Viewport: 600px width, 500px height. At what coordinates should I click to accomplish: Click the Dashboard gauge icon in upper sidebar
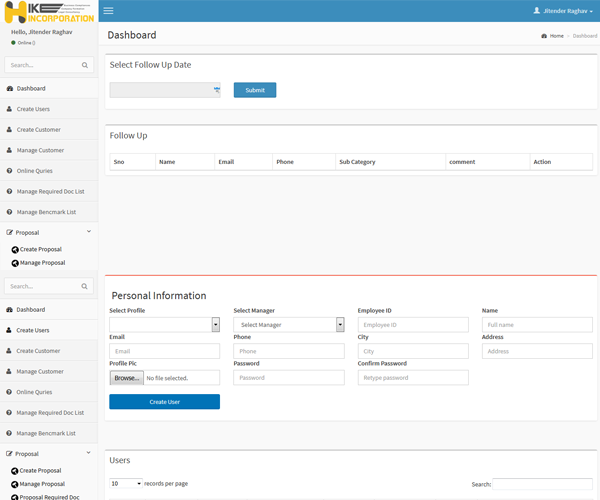(x=10, y=88)
